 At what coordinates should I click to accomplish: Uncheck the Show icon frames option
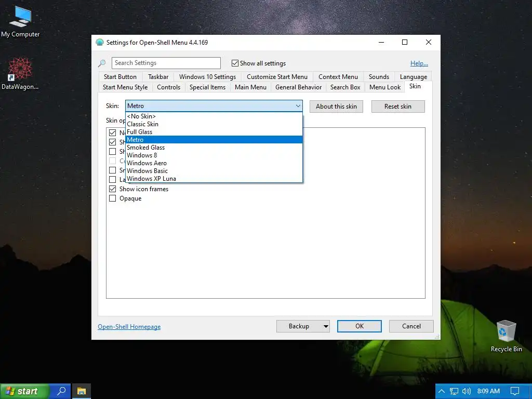(x=112, y=189)
